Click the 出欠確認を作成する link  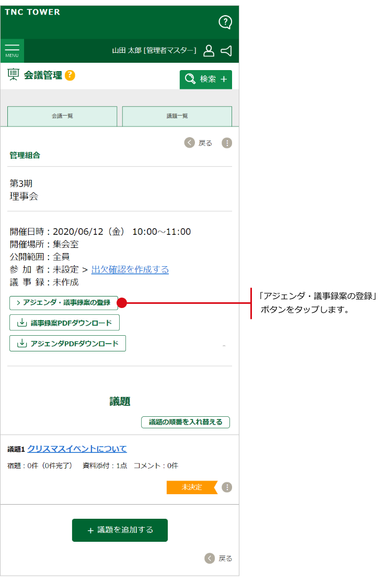[130, 270]
